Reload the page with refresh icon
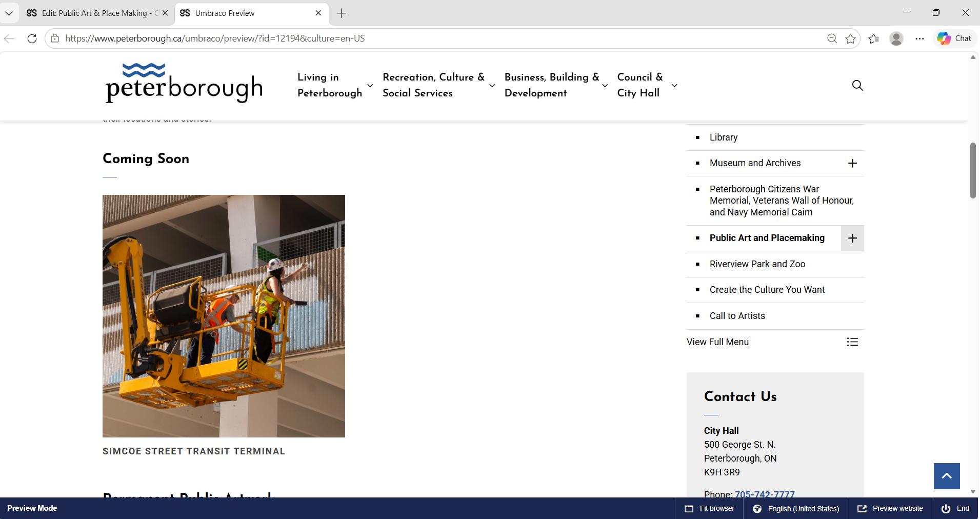The image size is (980, 519). pyautogui.click(x=32, y=38)
